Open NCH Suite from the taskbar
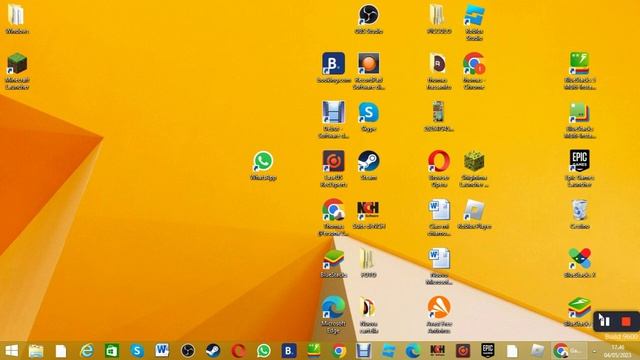The width and height of the screenshot is (640, 360). click(438, 351)
